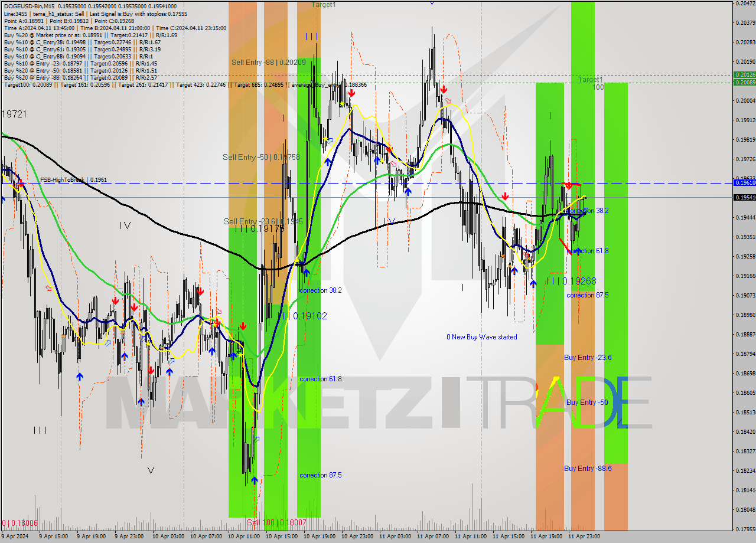The image size is (756, 543).
Task: Click the 0.17955 price axis value
Action: pyautogui.click(x=745, y=529)
